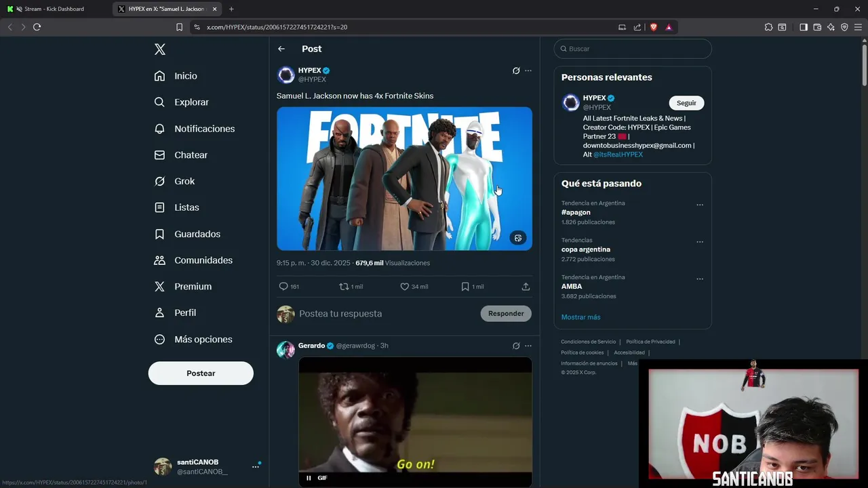868x488 pixels.
Task: Open the Fortnite skins image
Action: (x=404, y=178)
